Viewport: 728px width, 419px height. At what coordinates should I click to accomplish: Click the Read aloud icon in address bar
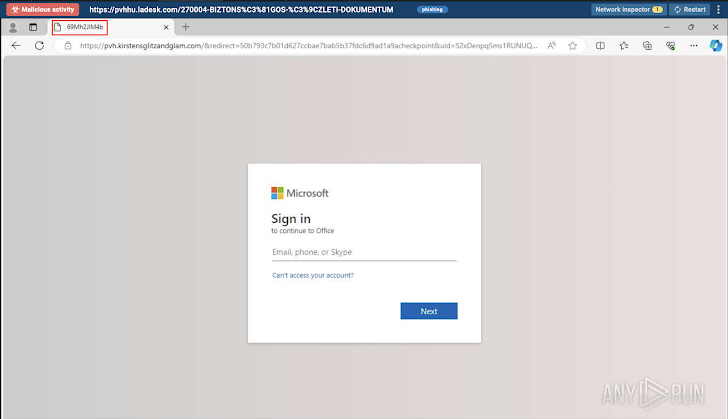click(x=552, y=45)
